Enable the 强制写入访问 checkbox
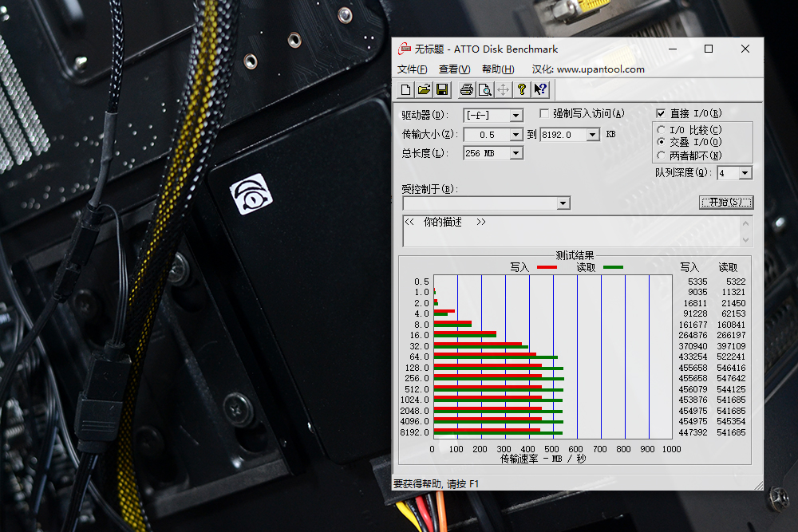Image resolution: width=798 pixels, height=532 pixels. pyautogui.click(x=544, y=113)
